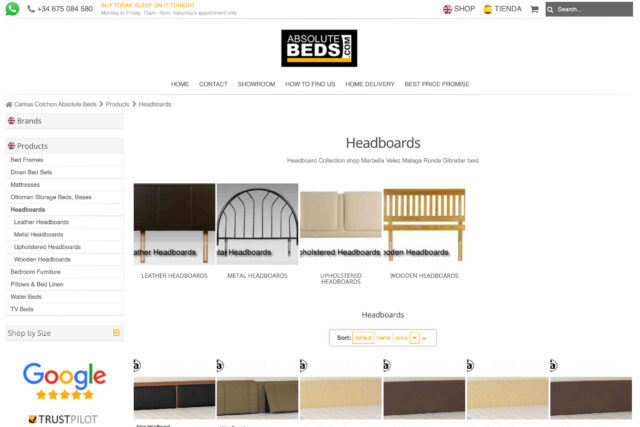The height and width of the screenshot is (427, 640).
Task: Go to the HOME DELIVERY menu item
Action: pyautogui.click(x=370, y=84)
